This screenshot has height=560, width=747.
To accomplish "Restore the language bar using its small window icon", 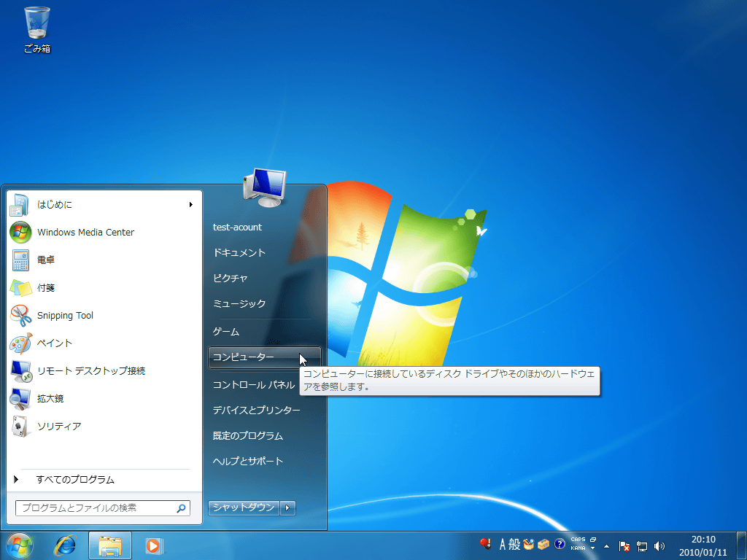I will (x=593, y=540).
